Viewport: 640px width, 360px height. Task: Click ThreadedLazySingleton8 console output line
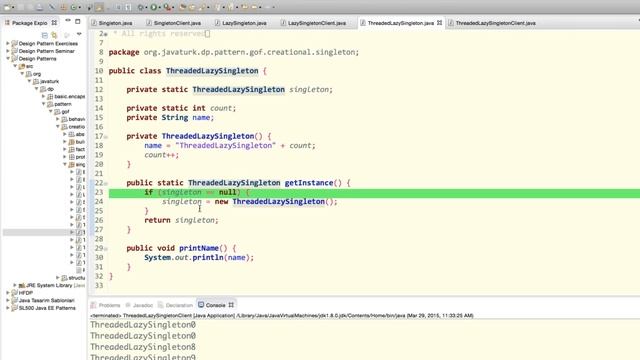[143, 347]
